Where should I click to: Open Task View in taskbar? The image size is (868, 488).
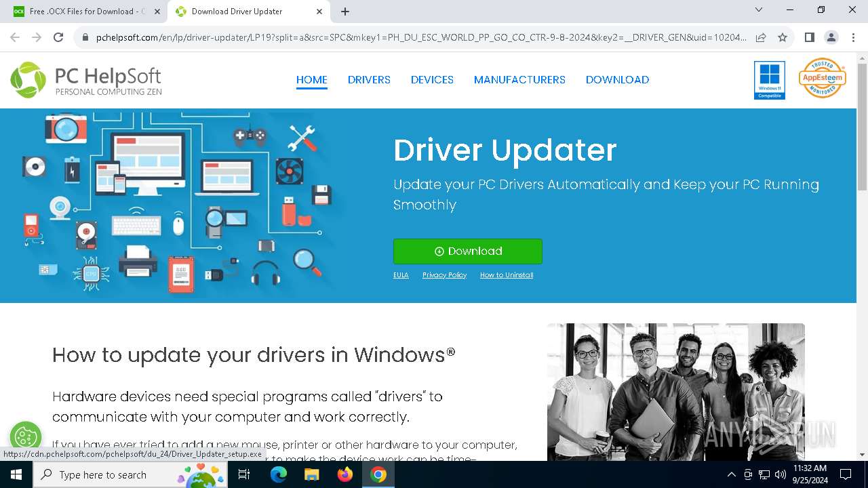244,474
